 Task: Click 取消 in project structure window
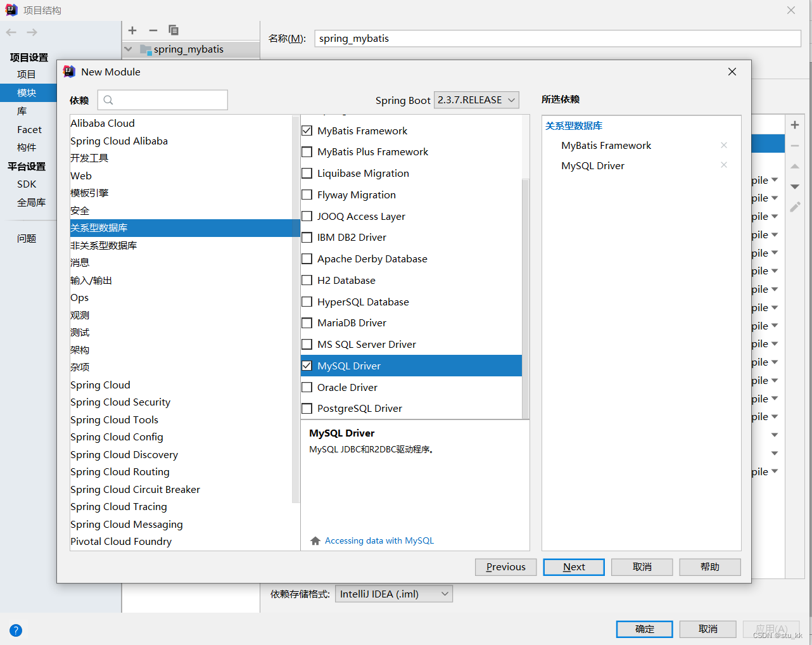[x=707, y=629]
